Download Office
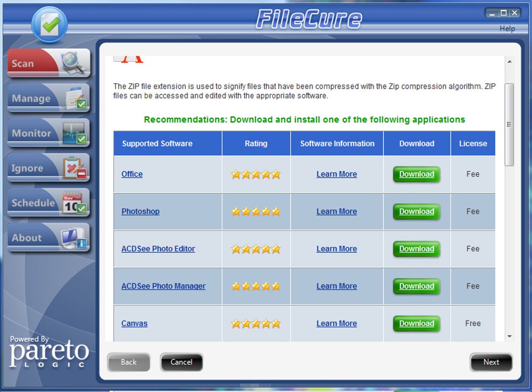 [x=417, y=174]
